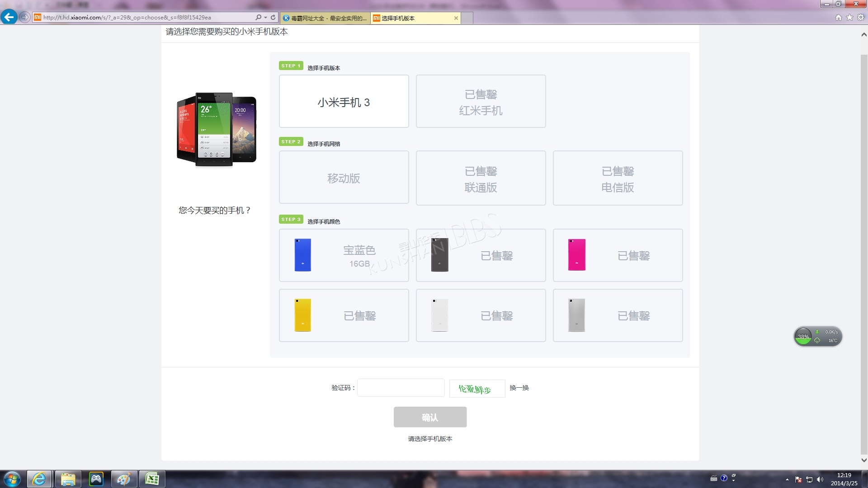Click the Xiaomi phones product image
The width and height of the screenshot is (868, 488).
click(216, 130)
